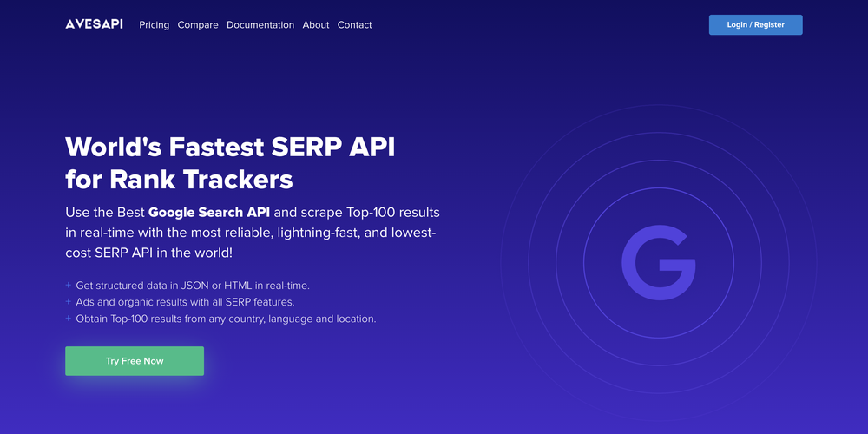Click the headline World's Fastest SERP API
The image size is (868, 434).
click(x=230, y=148)
